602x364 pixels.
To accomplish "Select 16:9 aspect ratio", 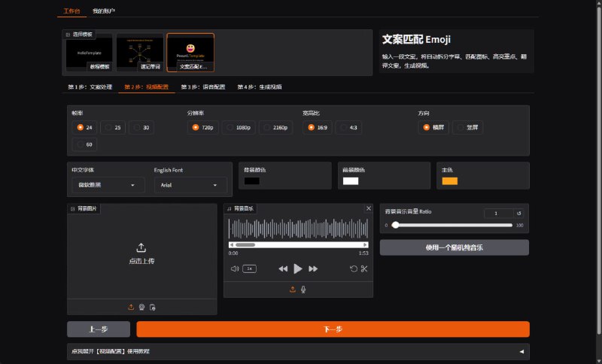I will tap(317, 127).
